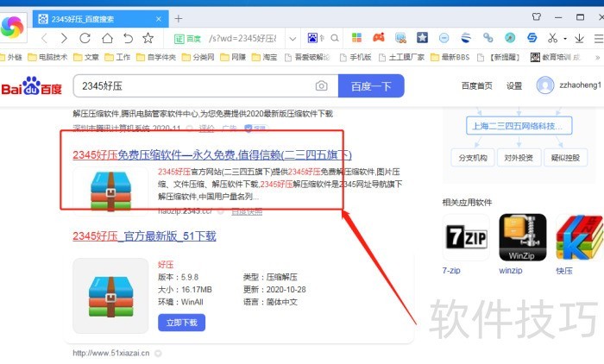The width and height of the screenshot is (604, 364).
Task: Click the camera image search icon
Action: coord(322,85)
